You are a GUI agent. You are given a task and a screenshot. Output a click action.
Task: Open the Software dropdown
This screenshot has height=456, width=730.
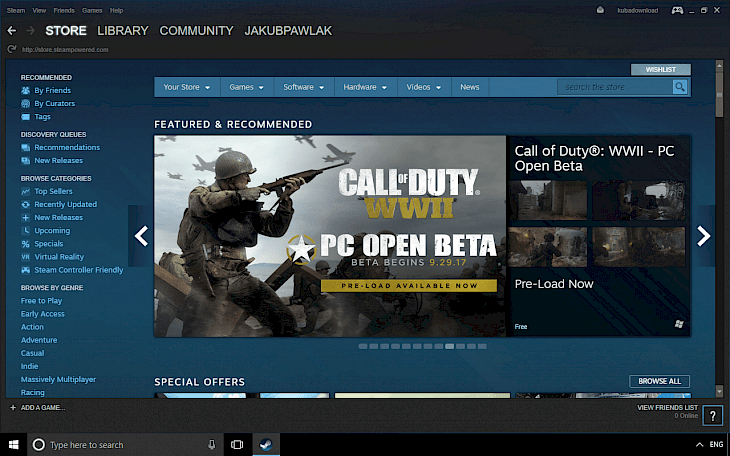point(304,87)
